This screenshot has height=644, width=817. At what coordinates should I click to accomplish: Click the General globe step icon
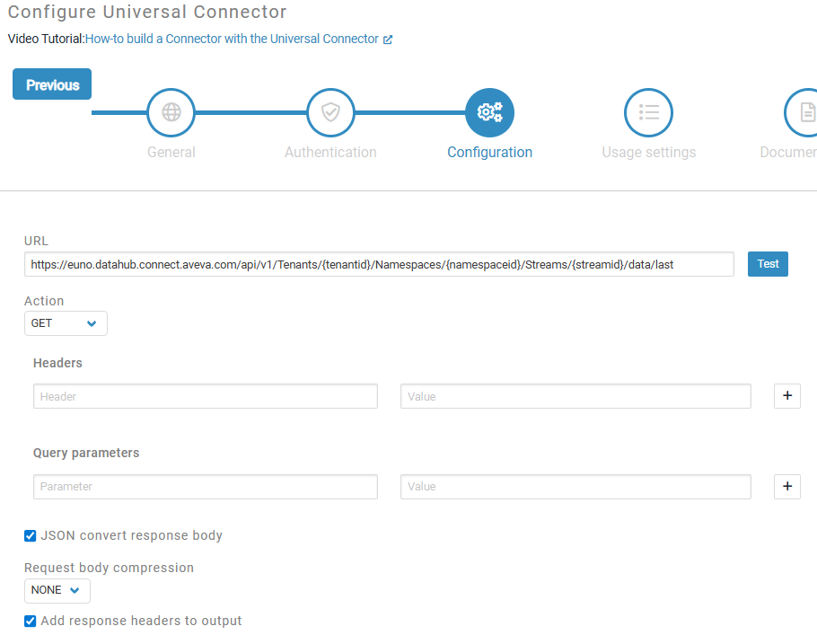171,112
